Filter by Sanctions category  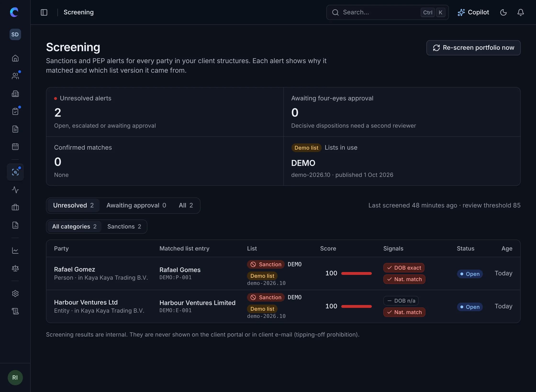pyautogui.click(x=124, y=226)
